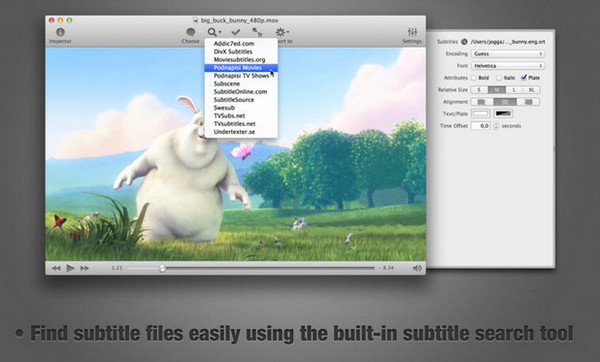Enable the Bold attribute checkbox

[x=474, y=78]
